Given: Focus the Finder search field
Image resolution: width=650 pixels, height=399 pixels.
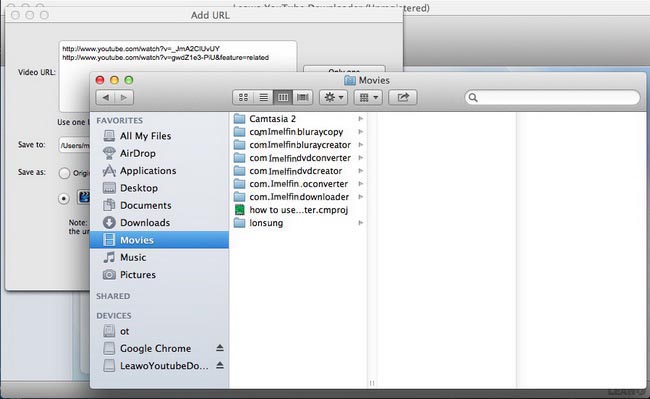Looking at the screenshot, I should [552, 97].
